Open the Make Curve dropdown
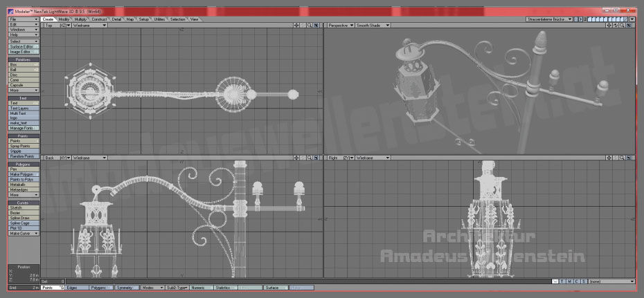Viewport: 644px width, 298px height. [x=24, y=233]
